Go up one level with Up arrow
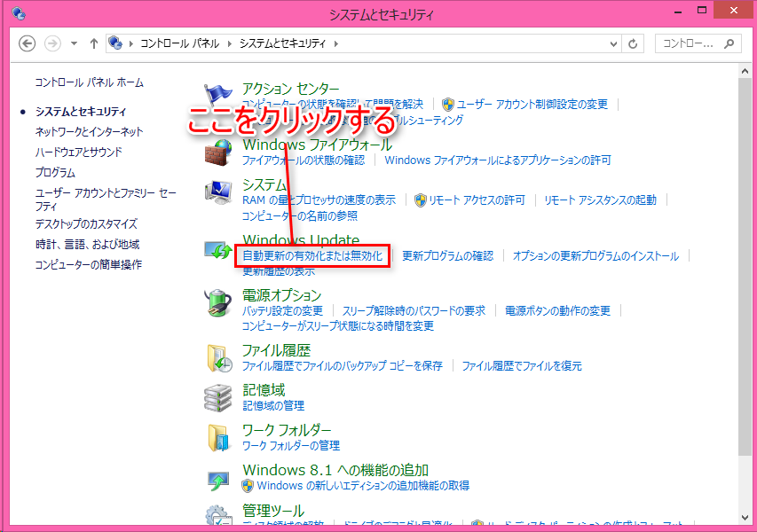The height and width of the screenshot is (532, 757). click(x=94, y=43)
